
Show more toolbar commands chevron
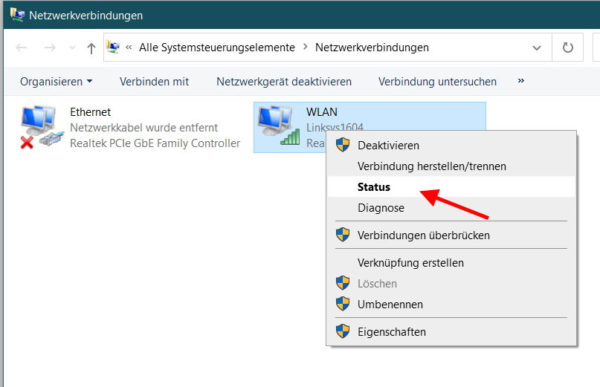pos(521,81)
